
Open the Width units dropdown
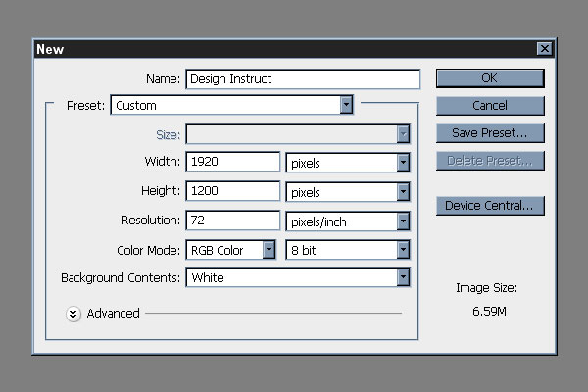(348, 163)
